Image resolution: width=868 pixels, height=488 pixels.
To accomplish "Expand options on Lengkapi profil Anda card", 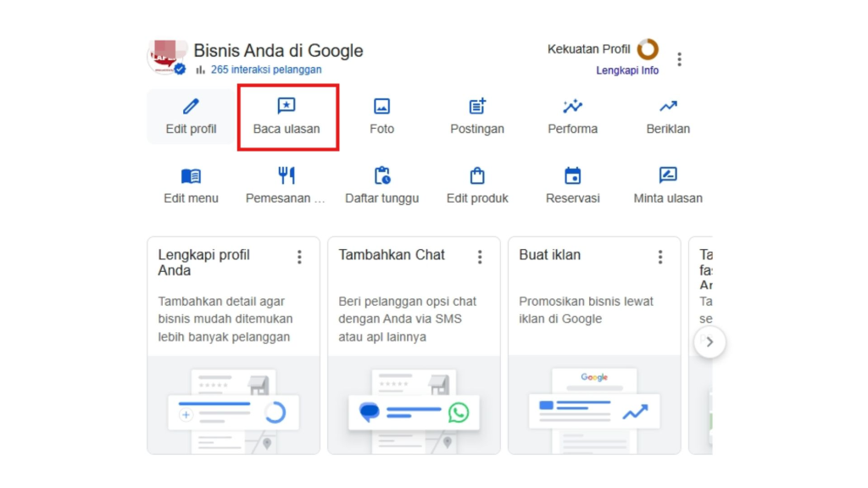I will (299, 257).
